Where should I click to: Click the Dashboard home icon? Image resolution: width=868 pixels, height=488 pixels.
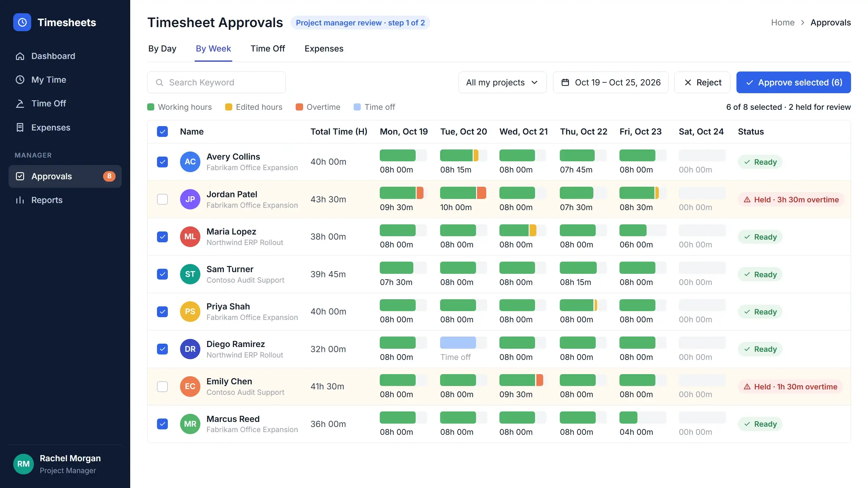coord(20,56)
